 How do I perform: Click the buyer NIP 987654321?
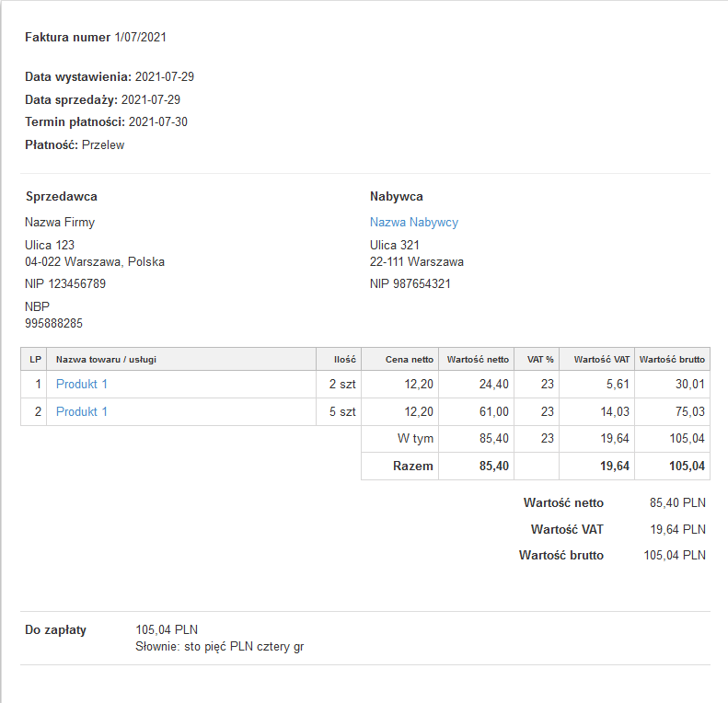tap(410, 284)
